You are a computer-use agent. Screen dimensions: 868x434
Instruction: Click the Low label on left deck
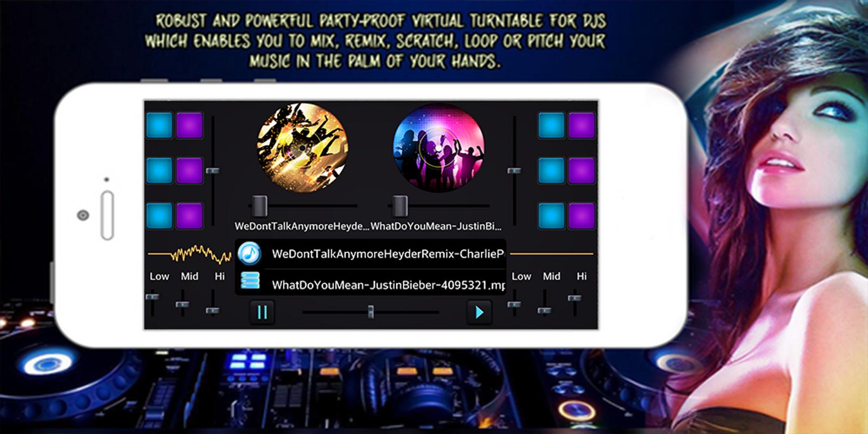click(x=159, y=276)
